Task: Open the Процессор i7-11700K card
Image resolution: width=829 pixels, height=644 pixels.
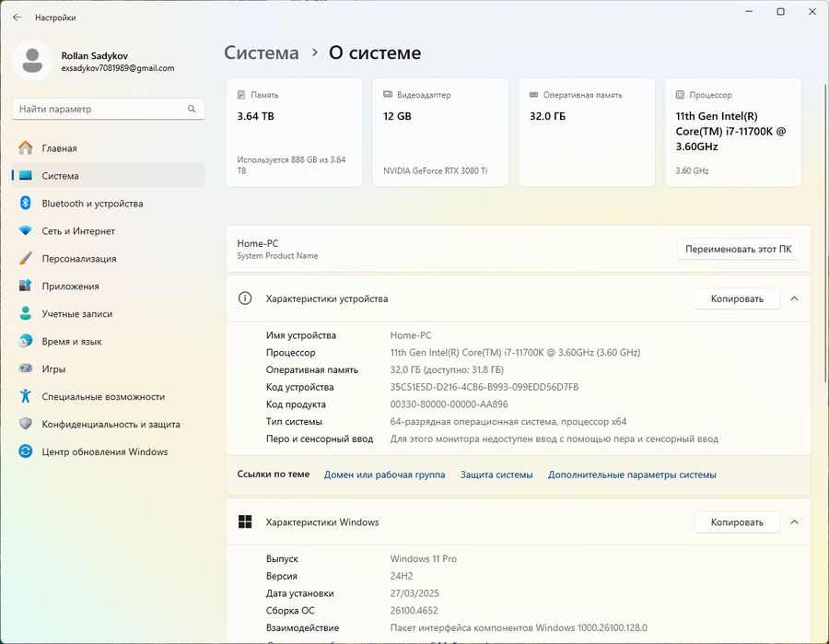Action: click(733, 132)
